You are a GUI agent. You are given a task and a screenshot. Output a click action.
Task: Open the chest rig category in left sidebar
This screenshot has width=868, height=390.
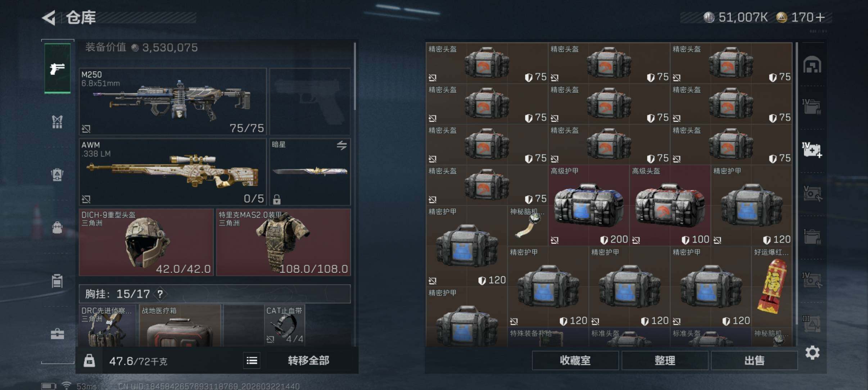(x=57, y=122)
